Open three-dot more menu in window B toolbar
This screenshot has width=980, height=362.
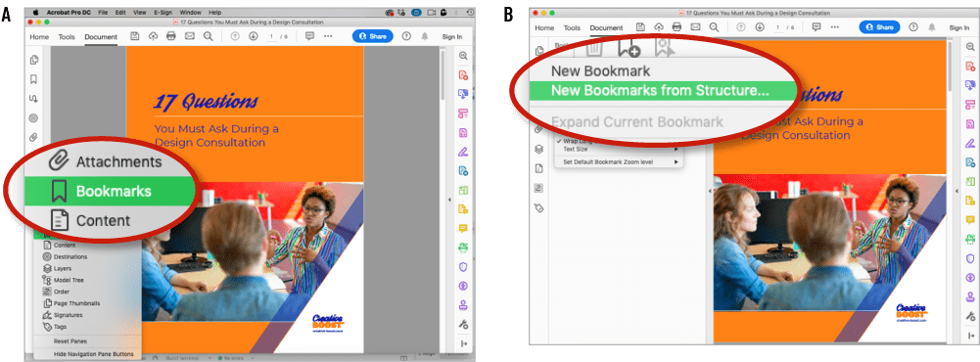click(x=834, y=26)
